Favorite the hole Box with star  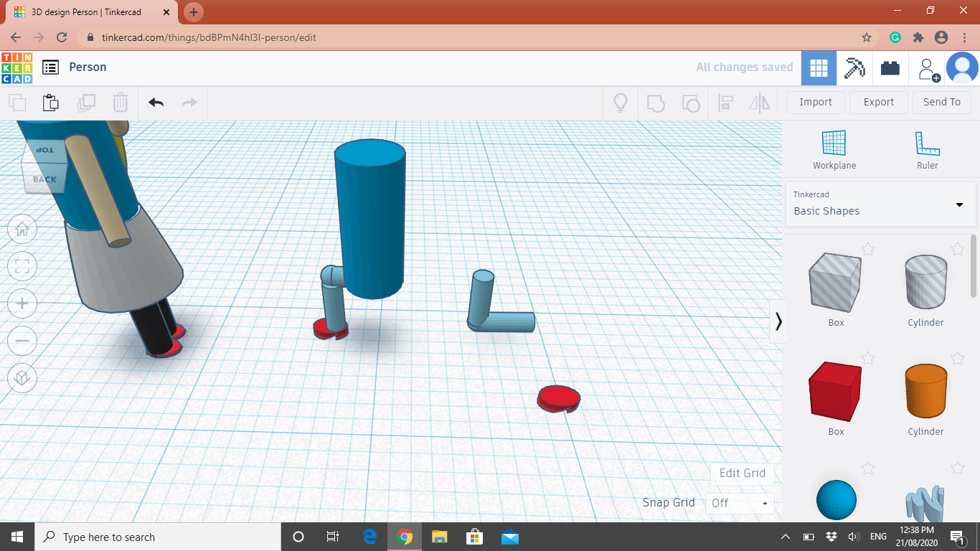(868, 249)
